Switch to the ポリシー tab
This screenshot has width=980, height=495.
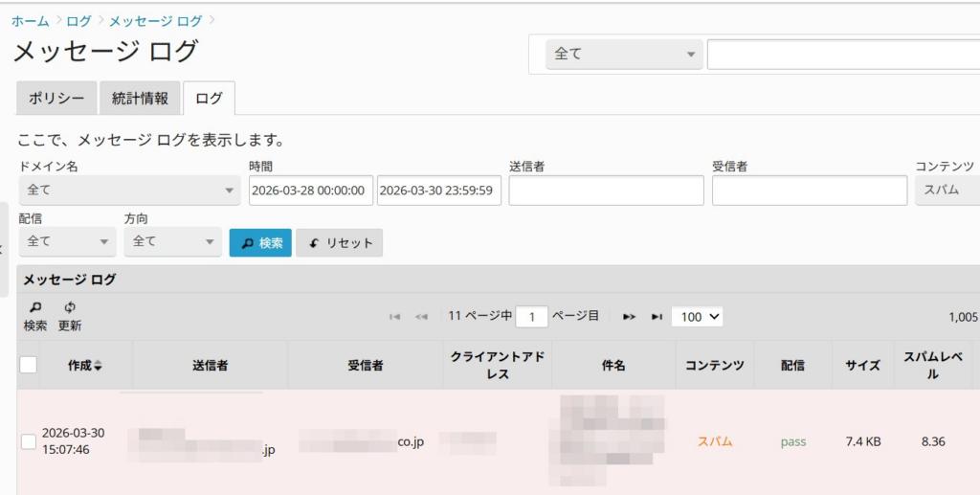coord(56,98)
